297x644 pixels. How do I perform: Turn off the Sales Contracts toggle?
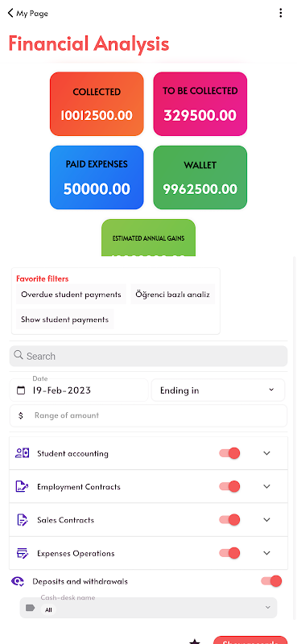pos(229,519)
